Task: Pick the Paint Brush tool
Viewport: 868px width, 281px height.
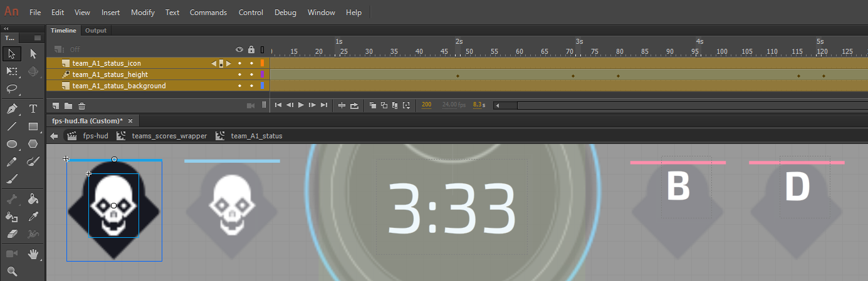Action: click(x=33, y=161)
